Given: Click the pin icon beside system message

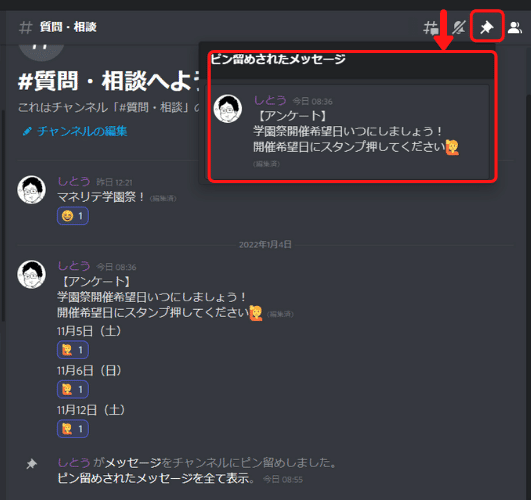Looking at the screenshot, I should point(31,463).
